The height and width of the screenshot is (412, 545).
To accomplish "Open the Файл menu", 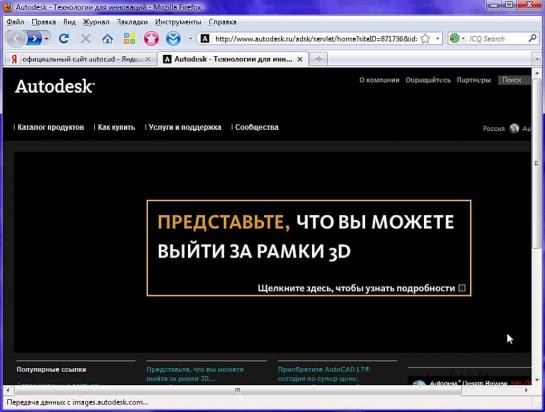I will click(15, 22).
